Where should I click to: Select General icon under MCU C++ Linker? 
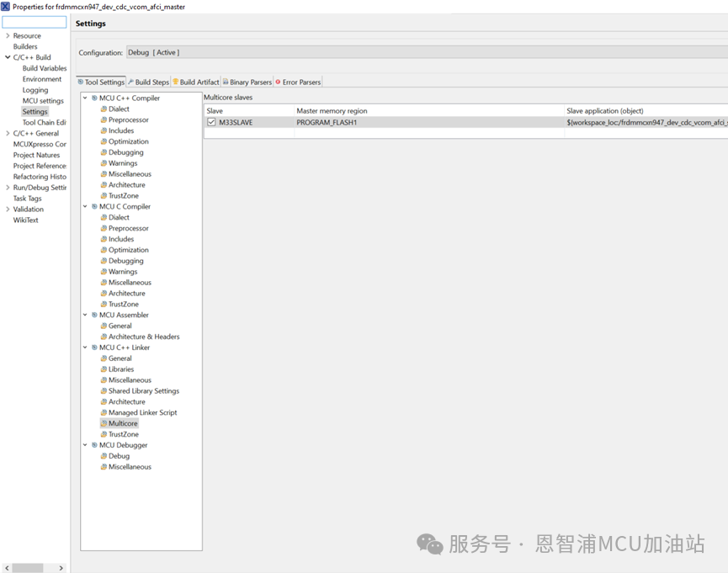pyautogui.click(x=104, y=358)
